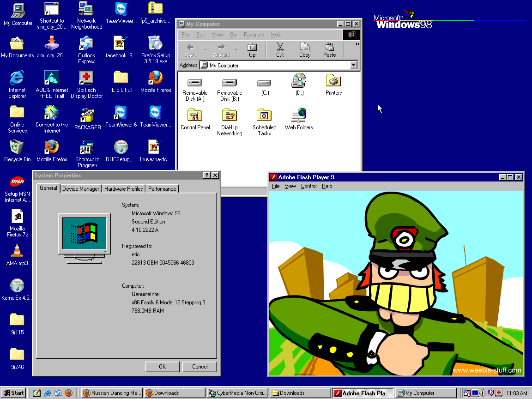Click Cancel in System Properties
This screenshot has width=532, height=399.
pos(199,366)
